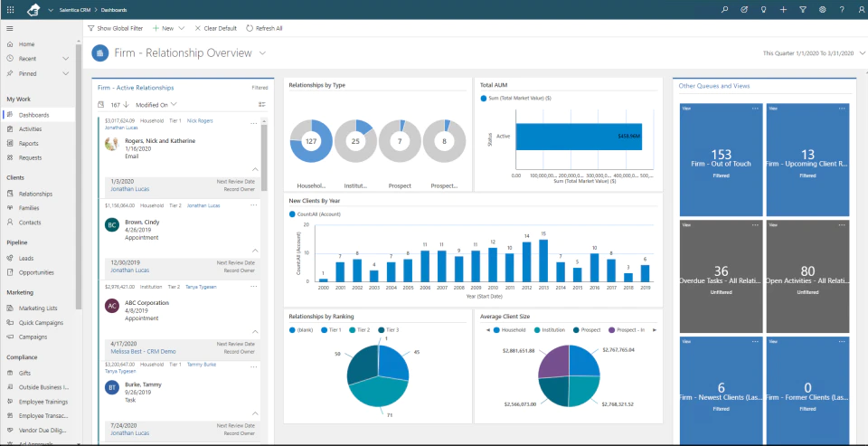Viewport: 868px width, 446px height.
Task: Open advanced find funnel icon
Action: (803, 9)
